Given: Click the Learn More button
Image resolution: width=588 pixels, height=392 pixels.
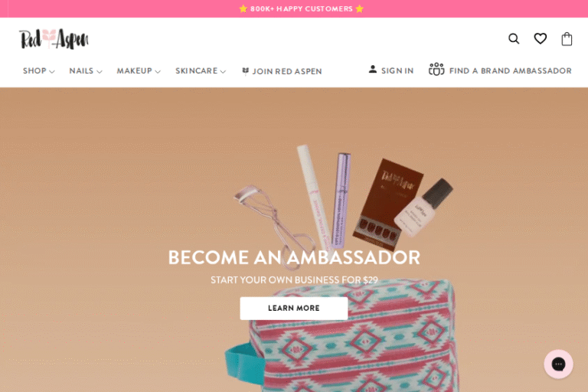Looking at the screenshot, I should click(x=294, y=309).
